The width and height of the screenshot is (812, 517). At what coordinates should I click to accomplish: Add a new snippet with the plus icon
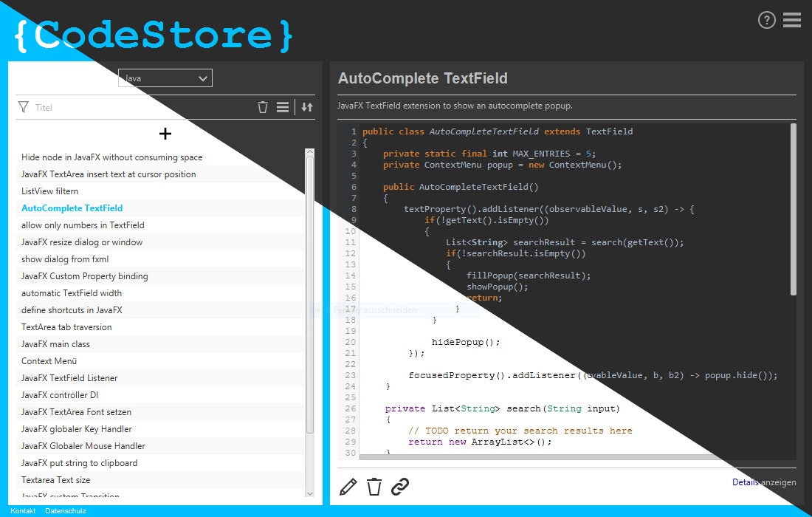pos(165,134)
